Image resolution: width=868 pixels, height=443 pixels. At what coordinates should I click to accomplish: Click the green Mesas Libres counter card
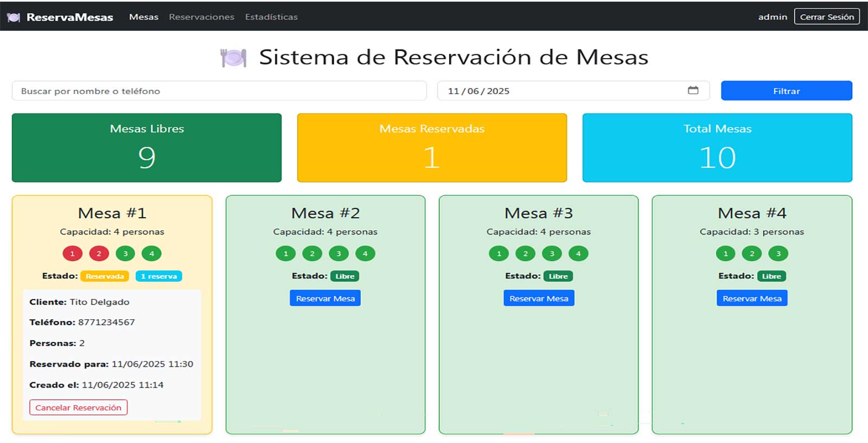coord(147,148)
